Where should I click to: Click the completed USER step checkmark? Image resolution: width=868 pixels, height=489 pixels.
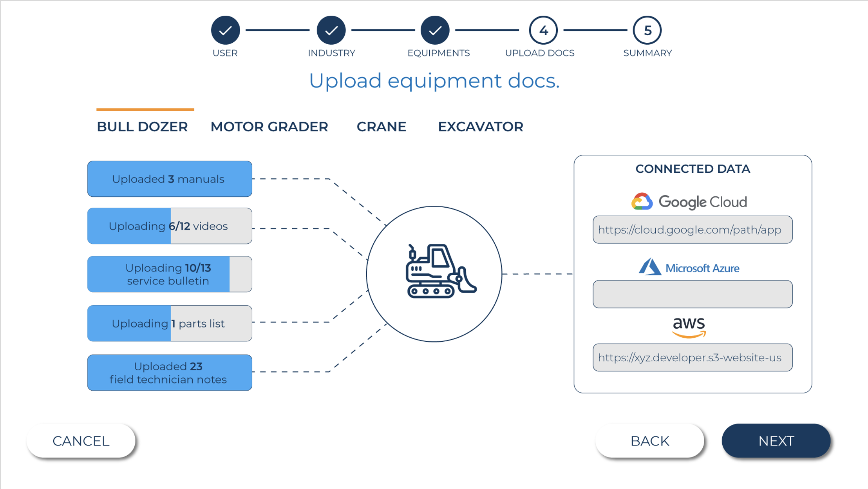[225, 30]
